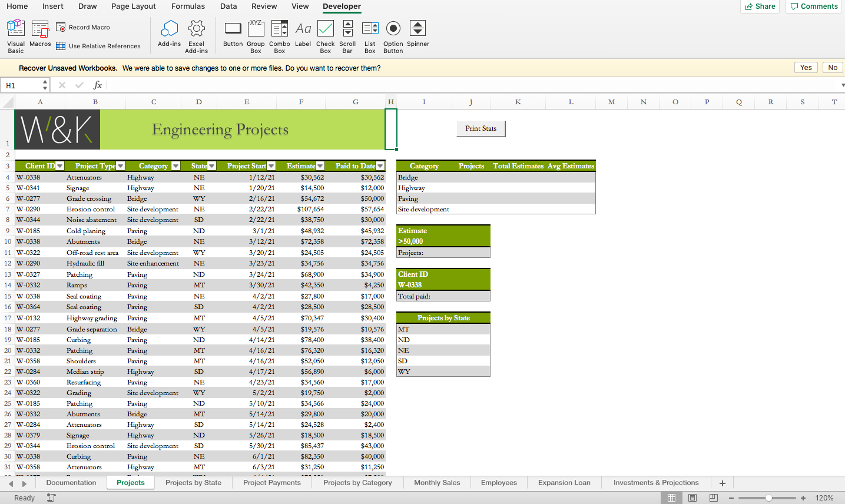The width and height of the screenshot is (845, 504).
Task: Open the Client ID filter dropdown
Action: (x=59, y=165)
